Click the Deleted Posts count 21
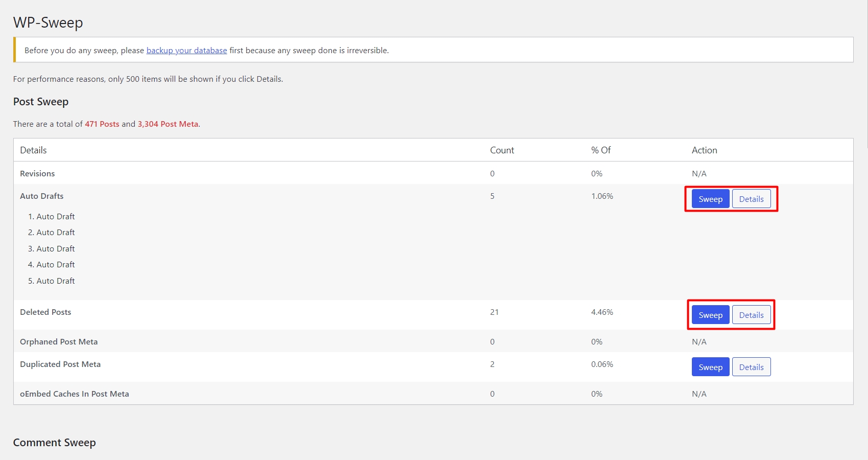The width and height of the screenshot is (868, 460). 494,312
